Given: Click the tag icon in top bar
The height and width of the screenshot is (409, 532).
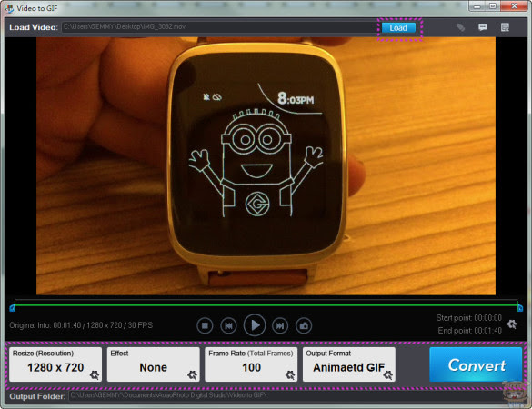Looking at the screenshot, I should (461, 27).
